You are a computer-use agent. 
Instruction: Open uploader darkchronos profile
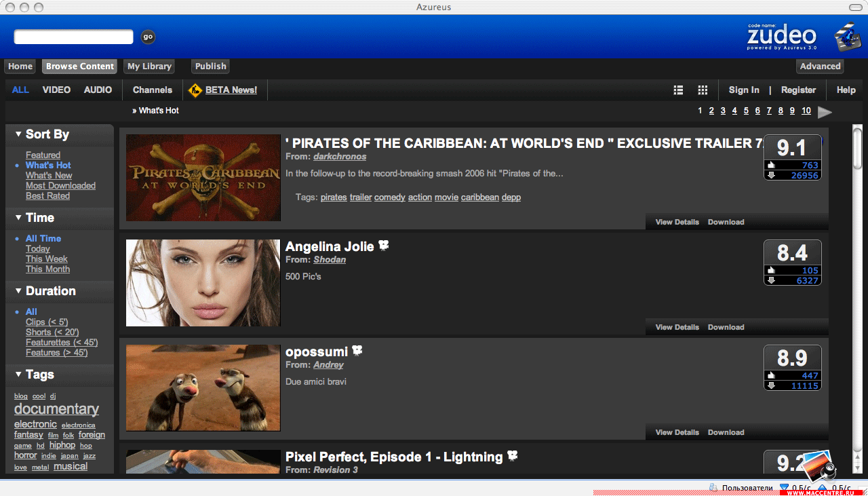[x=340, y=157]
